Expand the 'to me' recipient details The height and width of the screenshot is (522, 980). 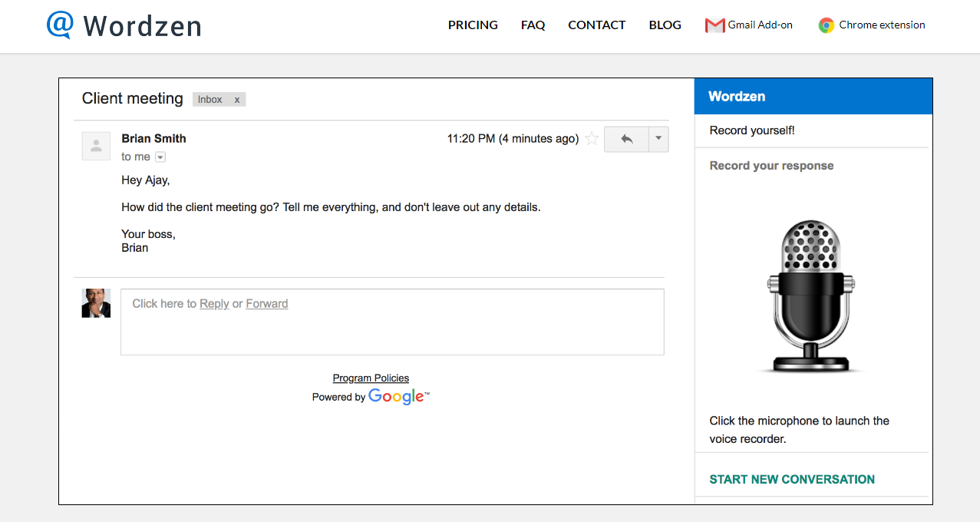point(160,157)
